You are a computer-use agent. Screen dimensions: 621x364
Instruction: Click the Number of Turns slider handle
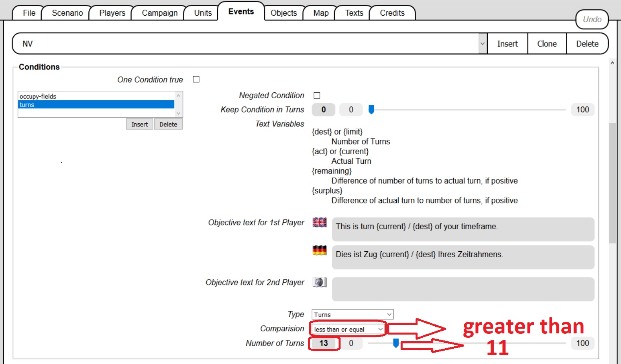(x=396, y=343)
